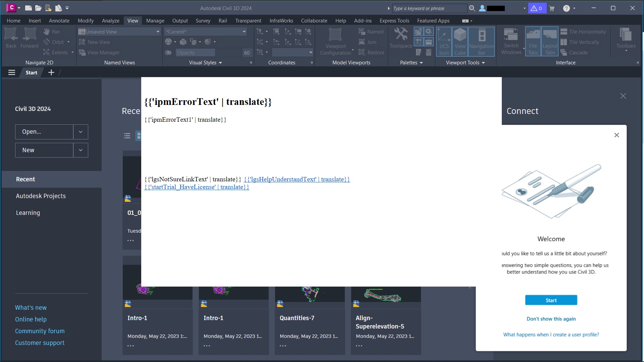Expand the New dropdown arrow
The image size is (644, 362).
(x=80, y=150)
